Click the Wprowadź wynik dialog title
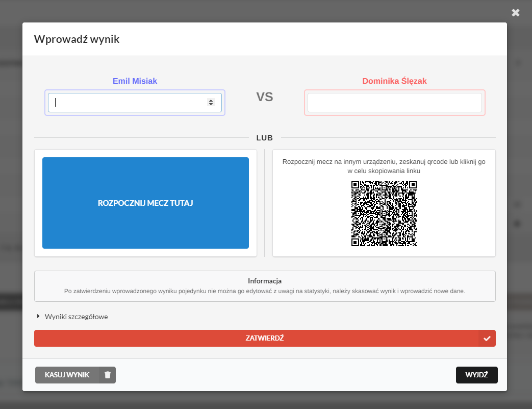 (77, 39)
